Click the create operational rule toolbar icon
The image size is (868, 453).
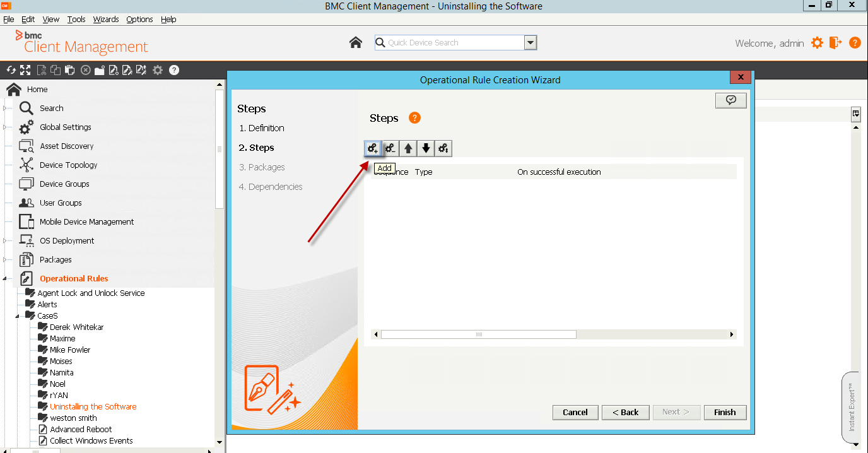click(x=114, y=70)
